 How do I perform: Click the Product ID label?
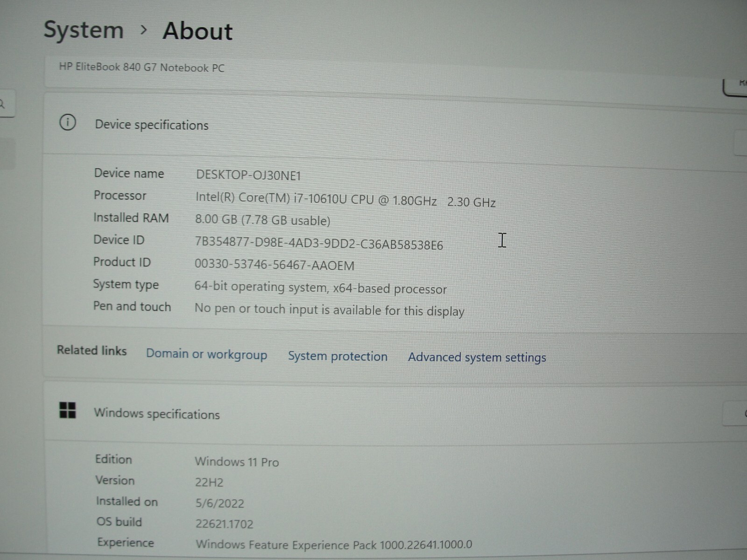tap(122, 262)
